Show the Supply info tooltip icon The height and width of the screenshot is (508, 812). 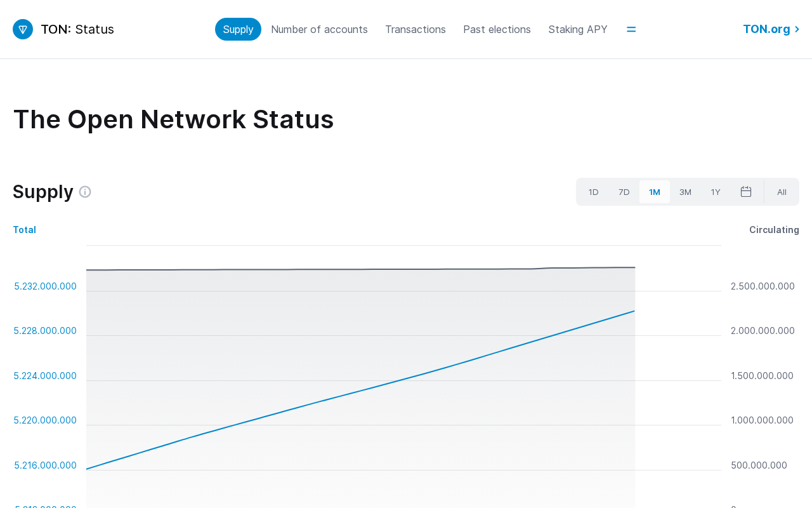(85, 192)
